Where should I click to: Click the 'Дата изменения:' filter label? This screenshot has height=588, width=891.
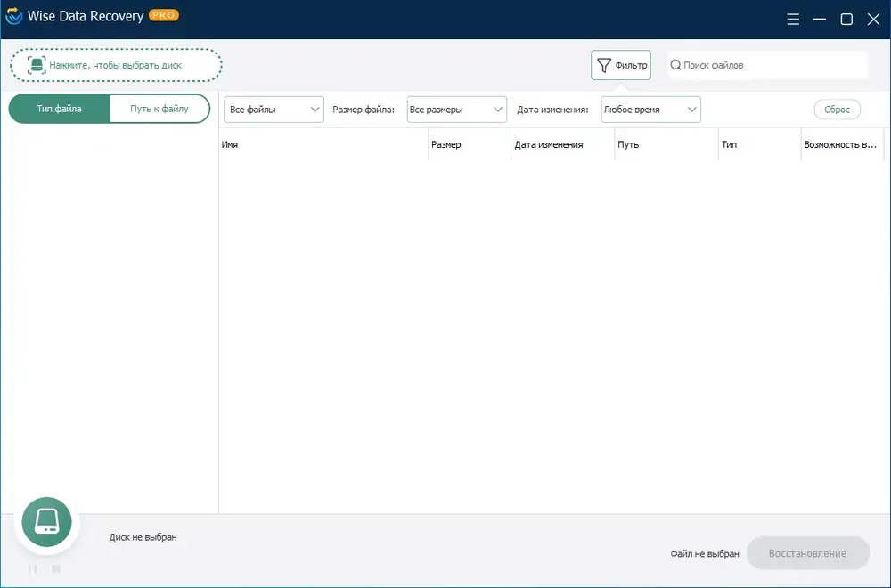[552, 110]
